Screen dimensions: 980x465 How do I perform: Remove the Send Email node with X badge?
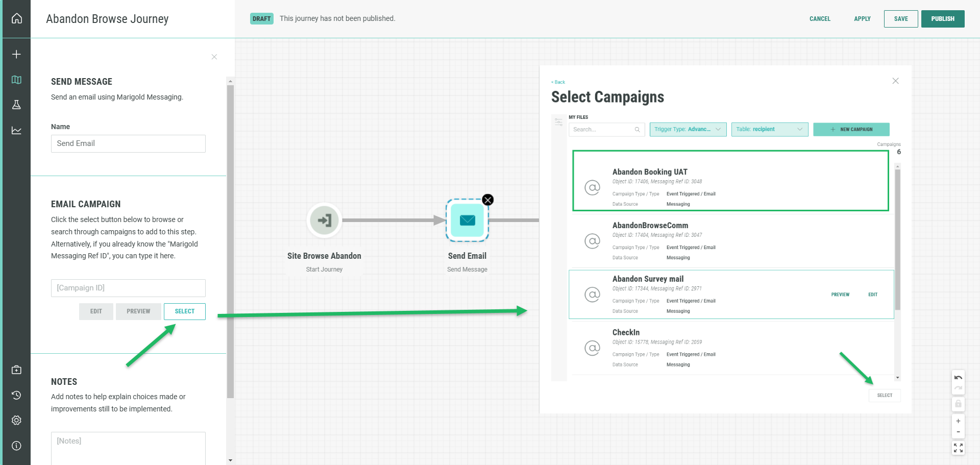[x=488, y=200]
